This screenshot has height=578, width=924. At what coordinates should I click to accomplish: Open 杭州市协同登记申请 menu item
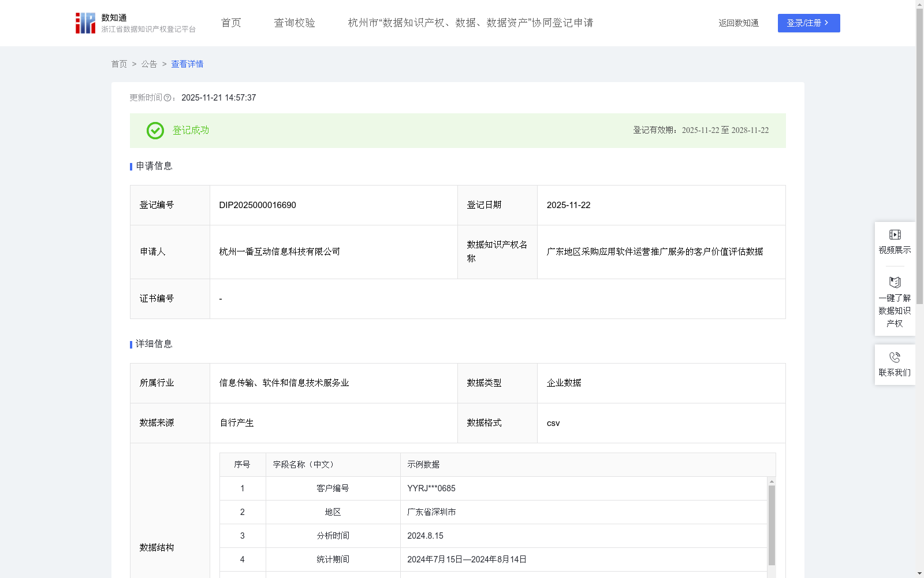pyautogui.click(x=471, y=23)
